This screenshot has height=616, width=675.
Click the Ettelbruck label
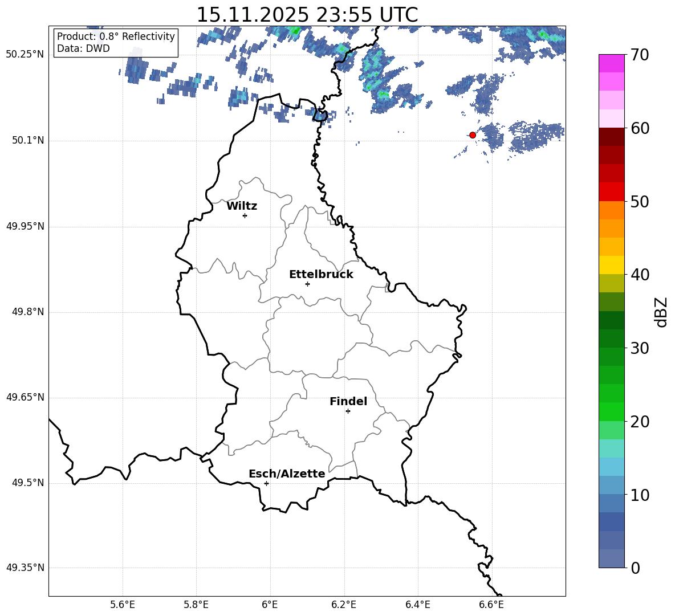click(321, 275)
